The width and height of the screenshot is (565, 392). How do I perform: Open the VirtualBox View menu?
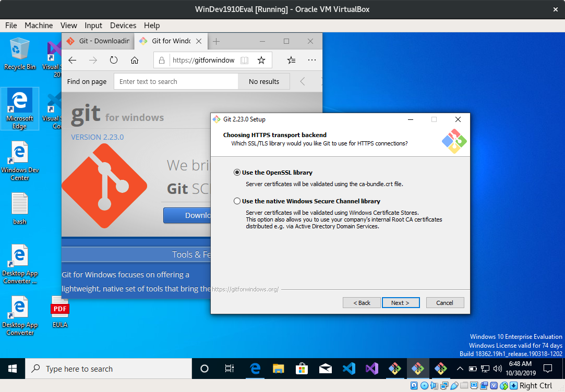(68, 25)
